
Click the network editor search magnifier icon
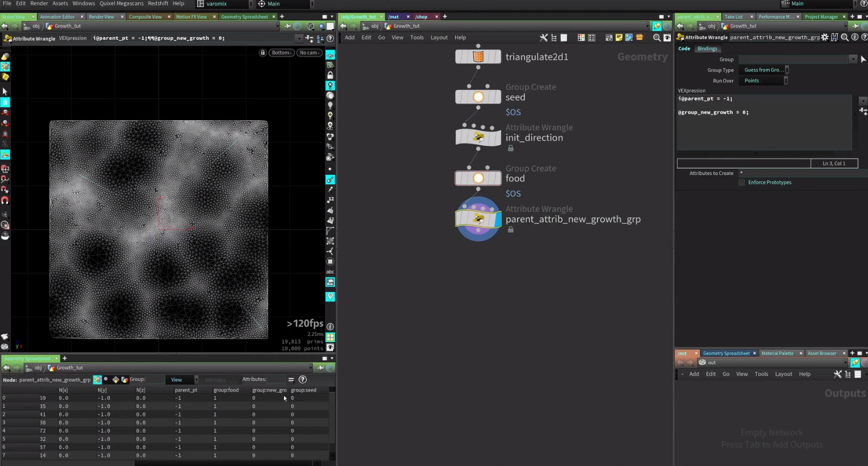pos(657,37)
